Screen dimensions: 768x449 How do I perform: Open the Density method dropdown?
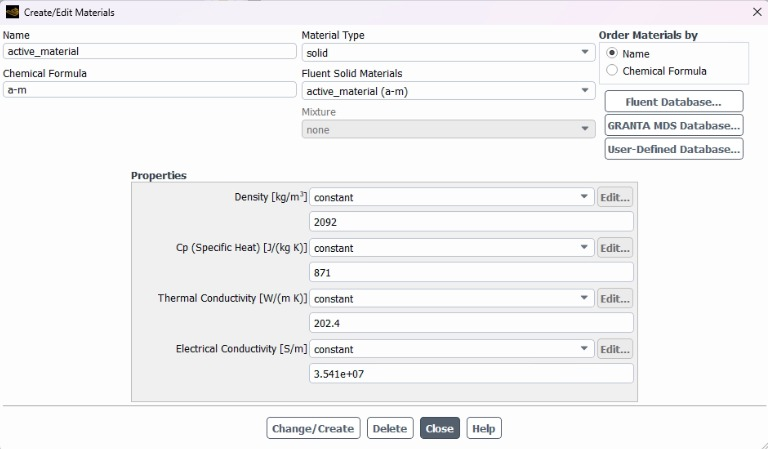pyautogui.click(x=452, y=197)
